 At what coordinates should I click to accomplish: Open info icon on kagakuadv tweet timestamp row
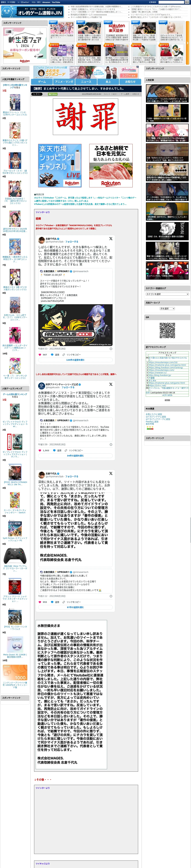click(x=111, y=444)
